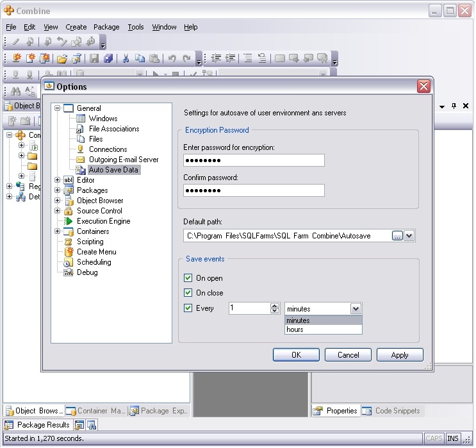Click the OK button
The height and width of the screenshot is (448, 476).
[x=296, y=355]
